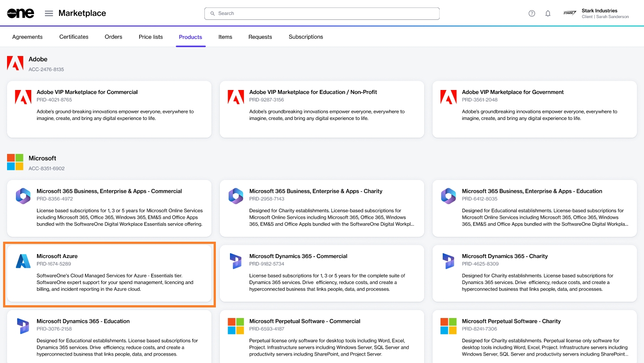Click the Search input field

322,14
